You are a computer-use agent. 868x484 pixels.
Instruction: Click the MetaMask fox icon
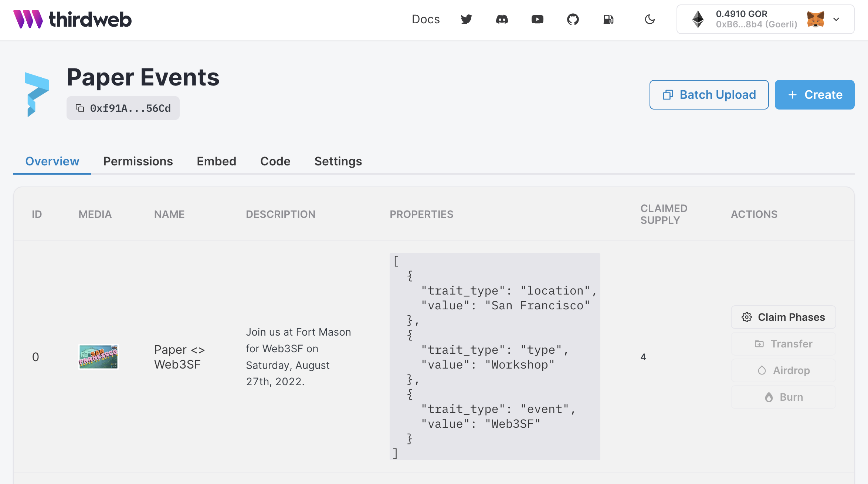tap(815, 19)
